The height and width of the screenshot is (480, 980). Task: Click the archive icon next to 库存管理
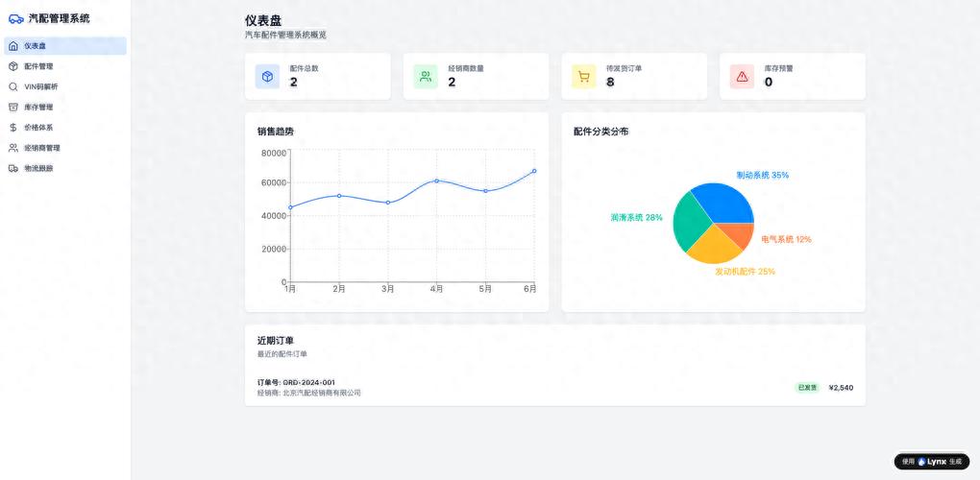tap(13, 107)
